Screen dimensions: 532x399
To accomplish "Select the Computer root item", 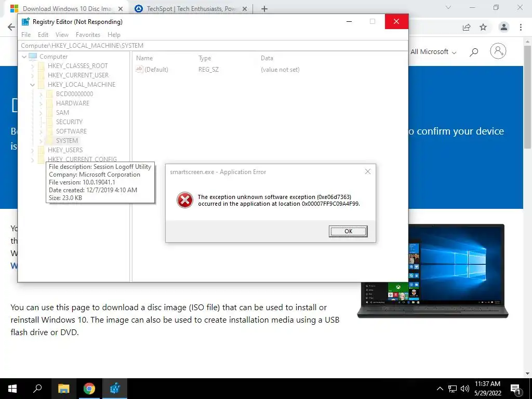I will pos(54,57).
